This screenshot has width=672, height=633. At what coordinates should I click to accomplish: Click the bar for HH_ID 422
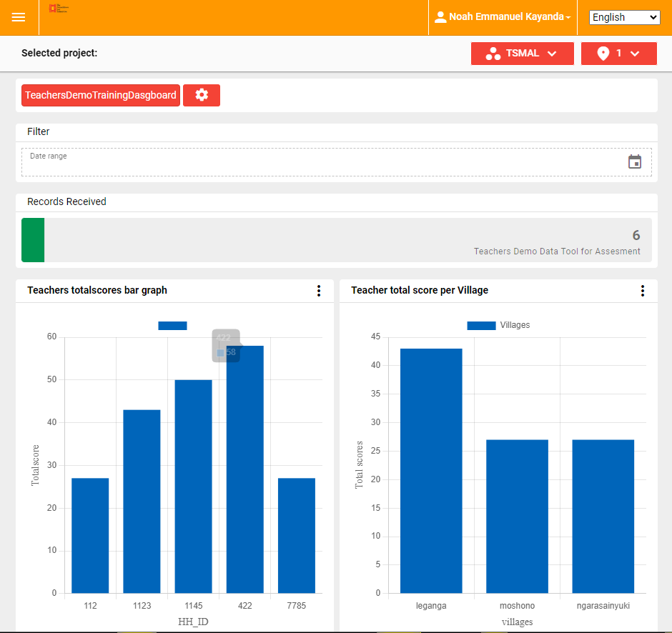pos(245,469)
